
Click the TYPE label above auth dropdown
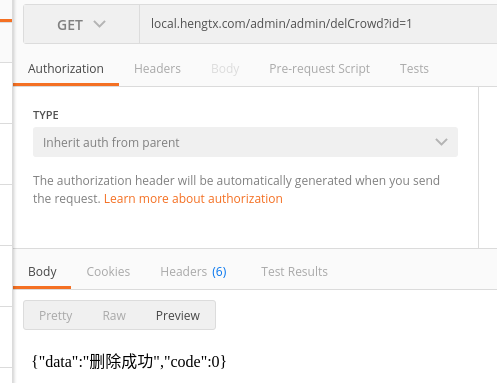[x=46, y=115]
